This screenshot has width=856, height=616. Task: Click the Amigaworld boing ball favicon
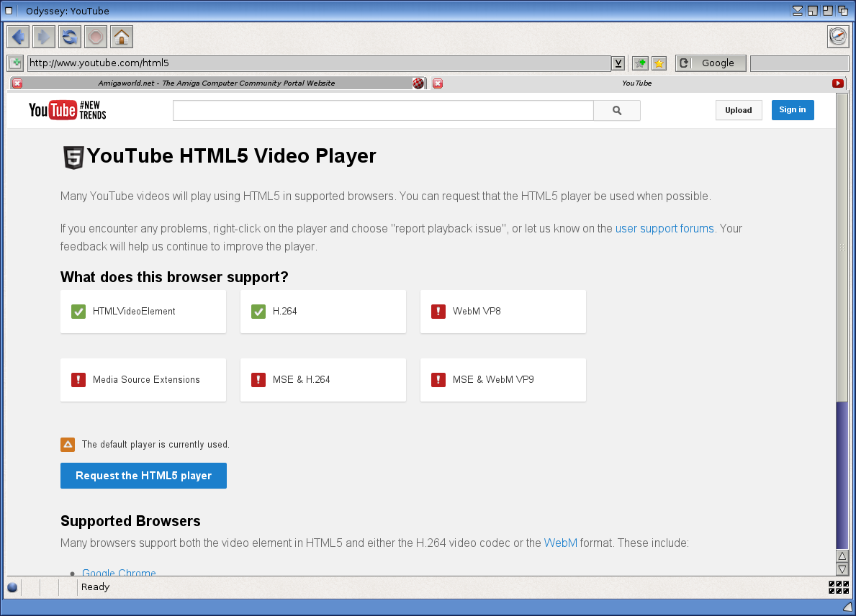418,83
